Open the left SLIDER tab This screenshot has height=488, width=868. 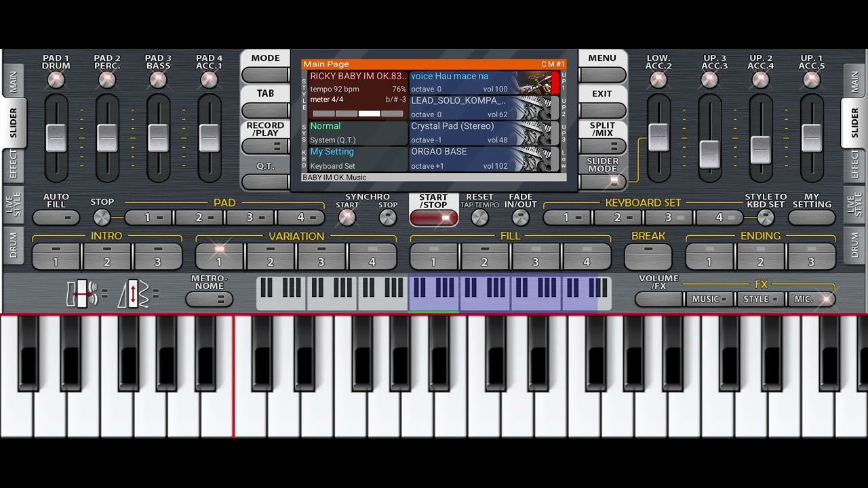point(14,122)
